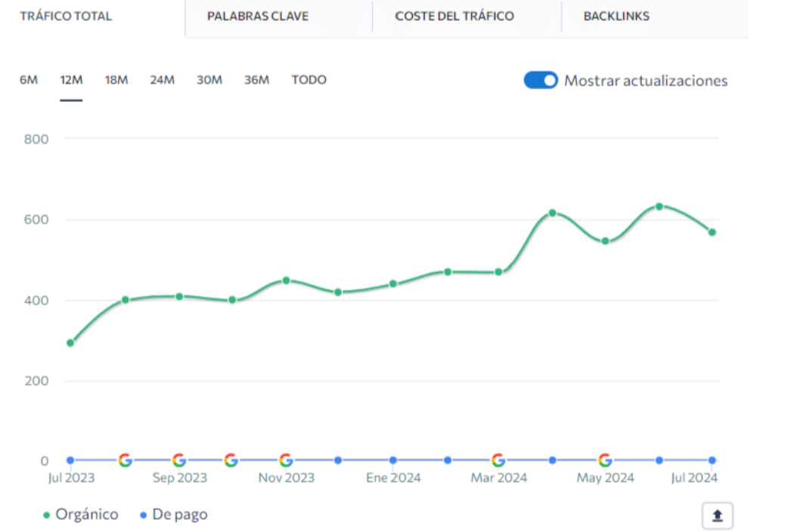Screen dimensions: 791x532
Task: Disable the Mostrar actualizaciones toggle
Action: [x=541, y=80]
